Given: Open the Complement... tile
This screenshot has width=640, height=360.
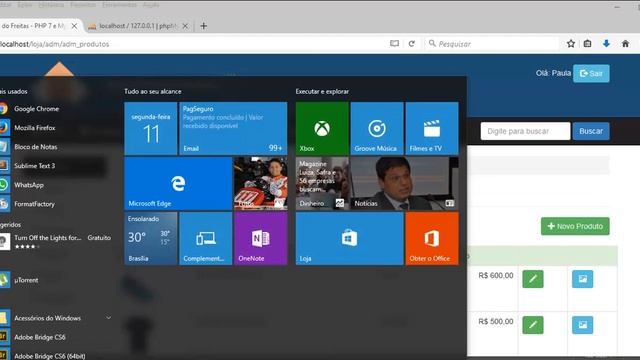Looking at the screenshot, I should tap(206, 238).
